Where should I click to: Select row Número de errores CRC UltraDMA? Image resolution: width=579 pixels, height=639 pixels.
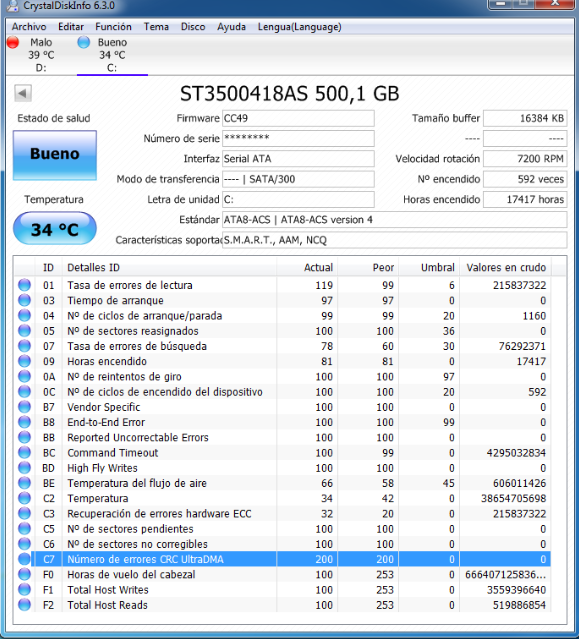(x=283, y=559)
